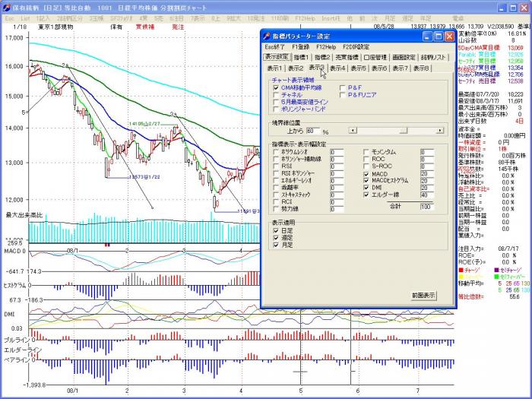
Task: Enable the ボリンジャーバンド checkbox
Action: 276,109
